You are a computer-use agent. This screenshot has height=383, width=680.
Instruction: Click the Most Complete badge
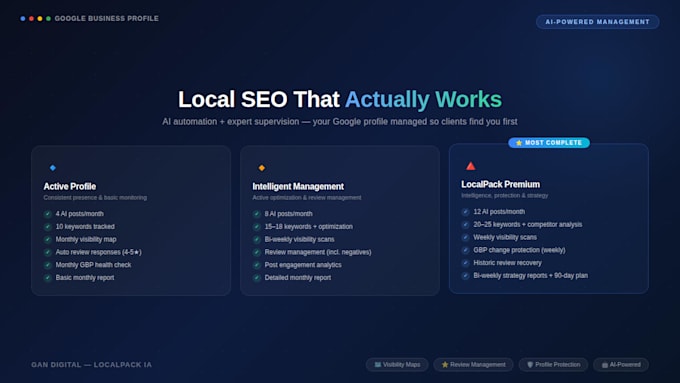click(x=549, y=143)
